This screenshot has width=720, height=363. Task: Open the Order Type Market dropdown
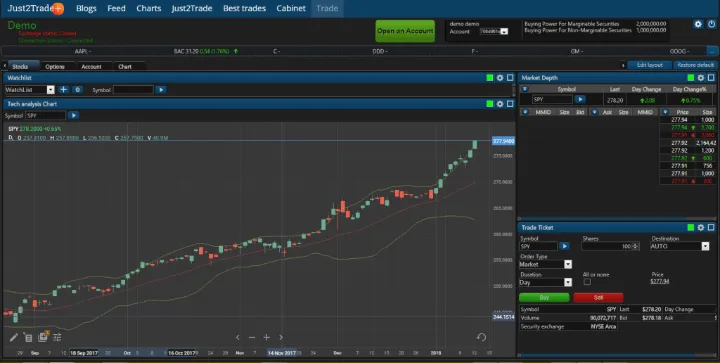pos(546,264)
